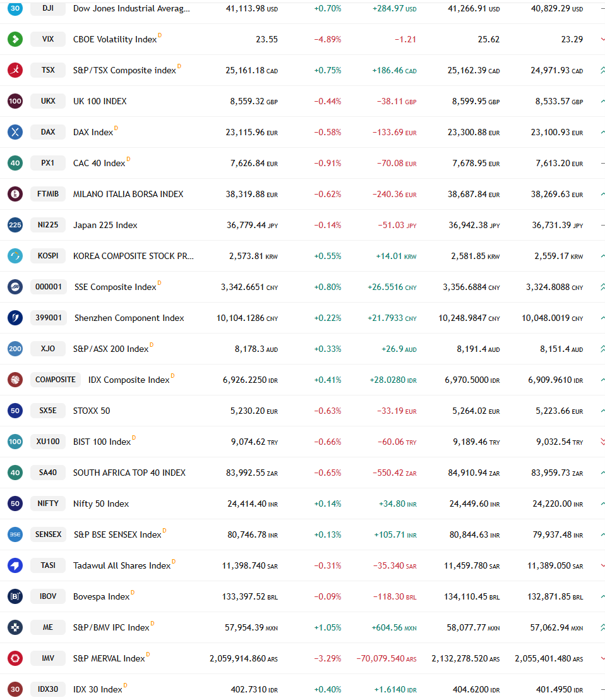Open S&P MERVAL Index link

click(109, 658)
